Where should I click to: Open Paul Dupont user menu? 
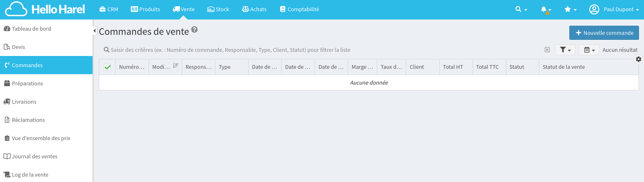click(x=614, y=10)
